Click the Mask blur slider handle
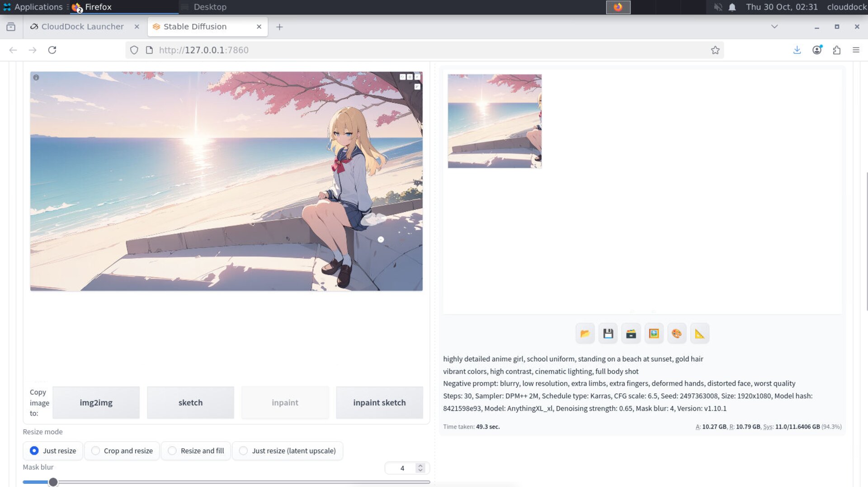 (x=53, y=482)
